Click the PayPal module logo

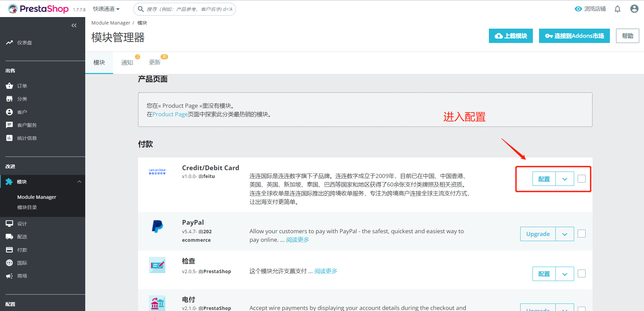pos(157,226)
